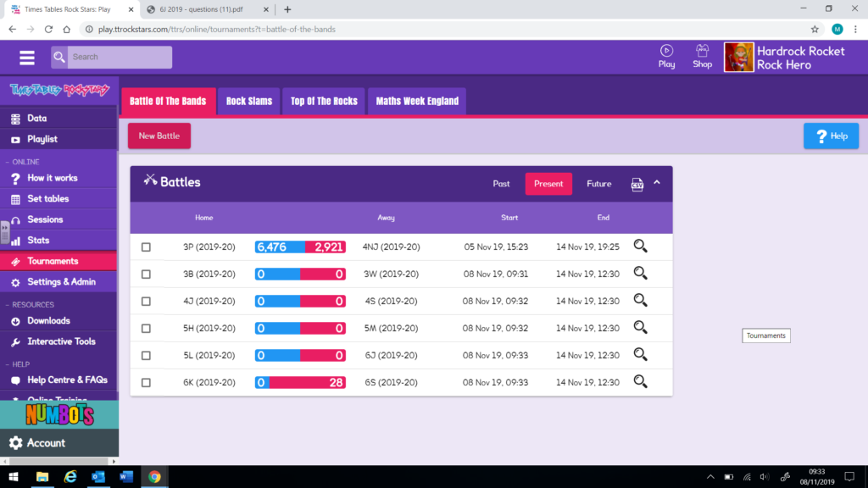
Task: Open the CSV export icon
Action: click(x=637, y=184)
